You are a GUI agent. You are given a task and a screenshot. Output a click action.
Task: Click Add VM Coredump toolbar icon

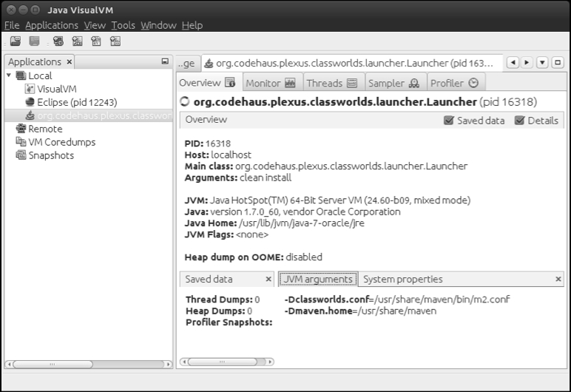coord(96,41)
